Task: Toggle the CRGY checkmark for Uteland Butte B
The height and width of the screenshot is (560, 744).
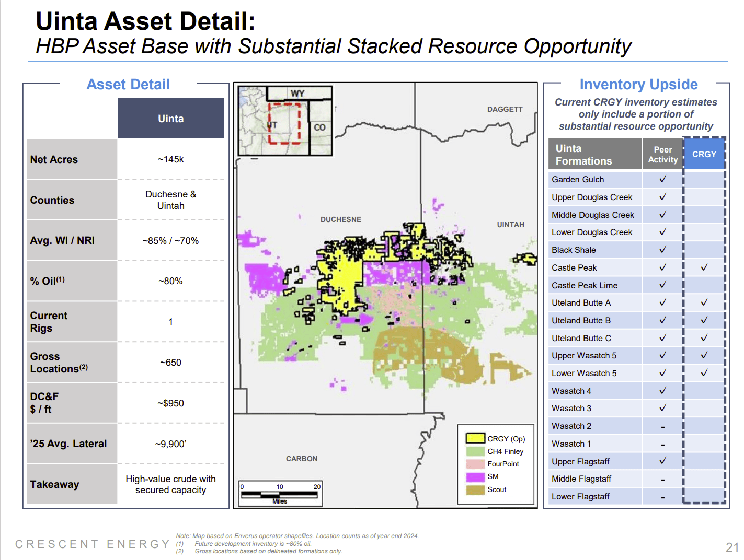Action: click(704, 320)
